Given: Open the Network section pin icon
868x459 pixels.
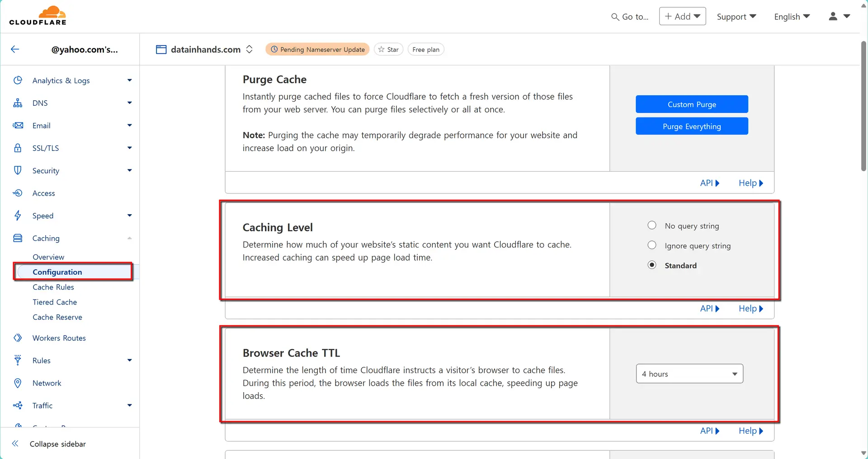Looking at the screenshot, I should (18, 383).
